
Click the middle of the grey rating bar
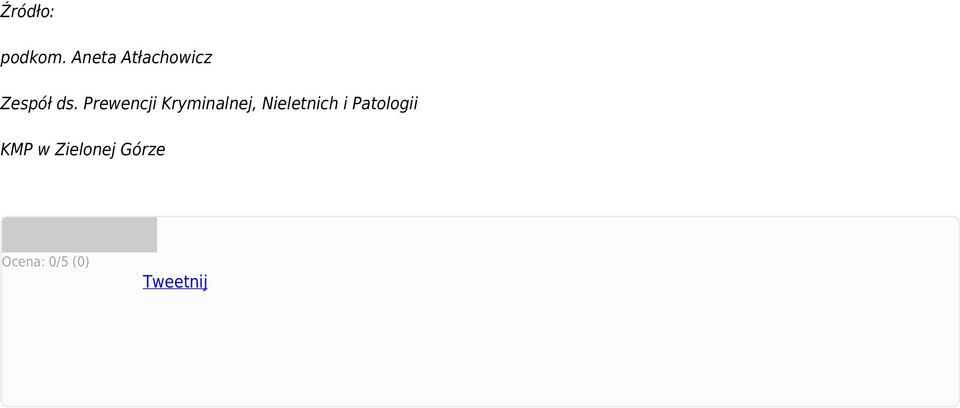click(80, 235)
